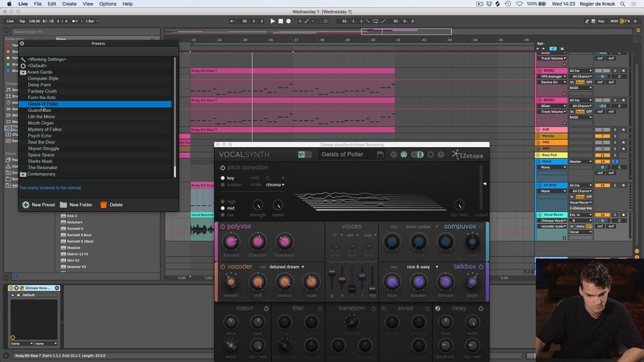Open VocalSynth preset browser folder icon
The height and width of the screenshot is (362, 644).
(x=380, y=155)
